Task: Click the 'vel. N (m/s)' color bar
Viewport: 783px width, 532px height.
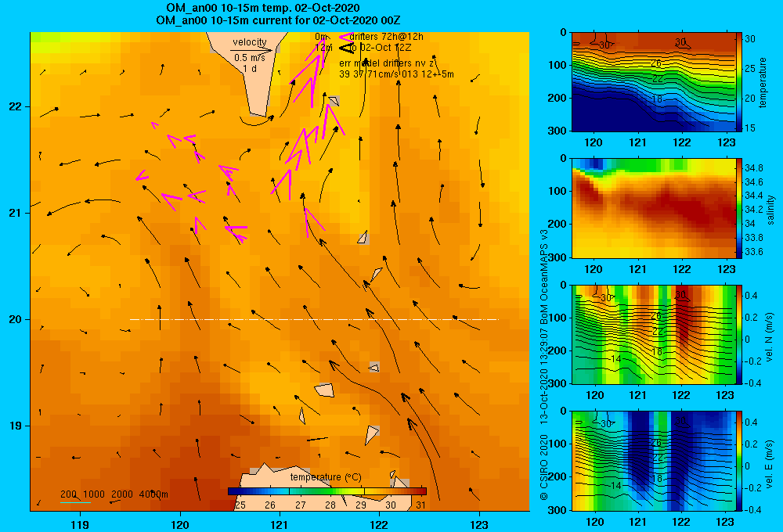Action: pos(740,334)
